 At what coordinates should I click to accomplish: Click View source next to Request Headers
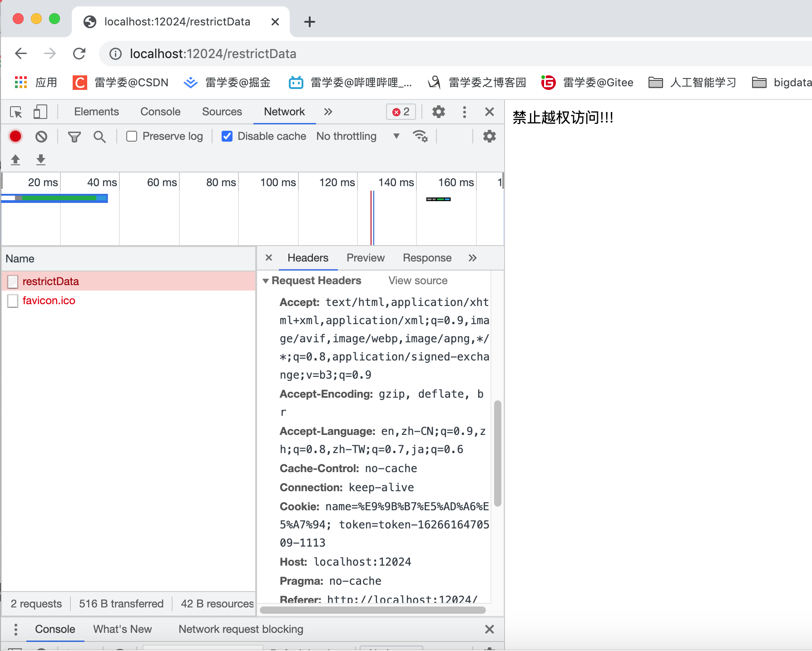click(417, 281)
